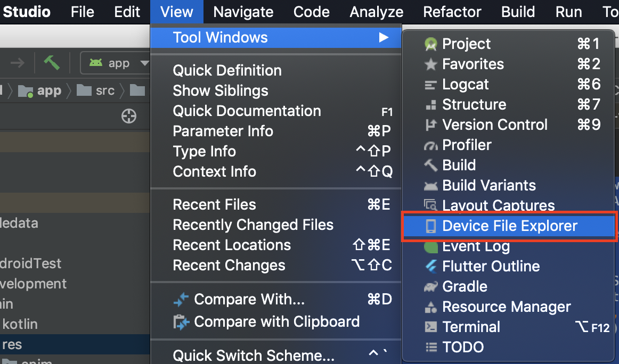Viewport: 619px width, 364px height.
Task: Click the src folder in the breadcrumb path
Action: pyautogui.click(x=98, y=91)
